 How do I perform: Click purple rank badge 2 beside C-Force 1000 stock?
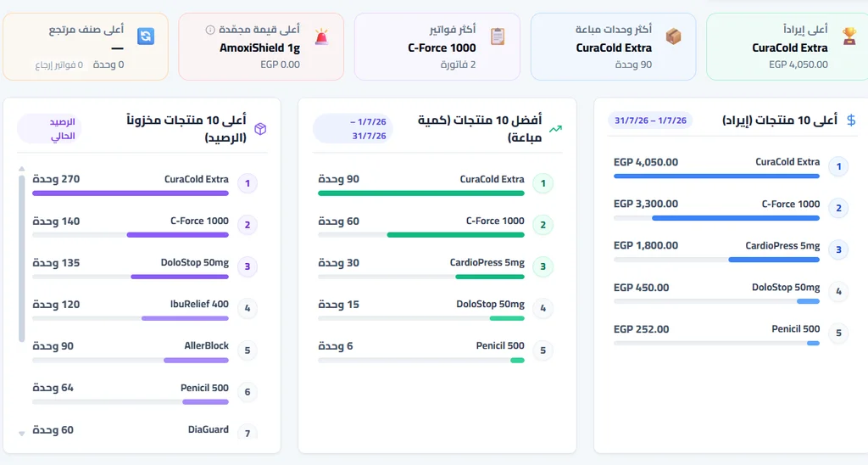[247, 225]
